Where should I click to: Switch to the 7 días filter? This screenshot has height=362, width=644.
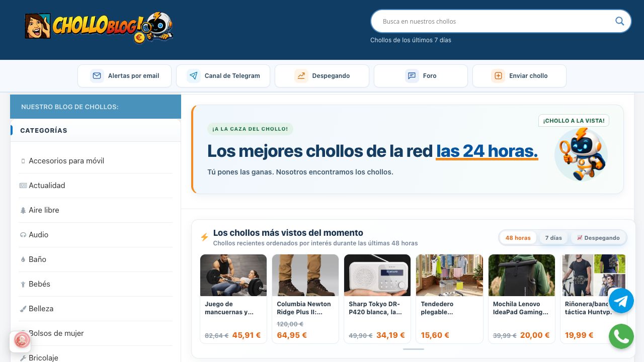[553, 238]
